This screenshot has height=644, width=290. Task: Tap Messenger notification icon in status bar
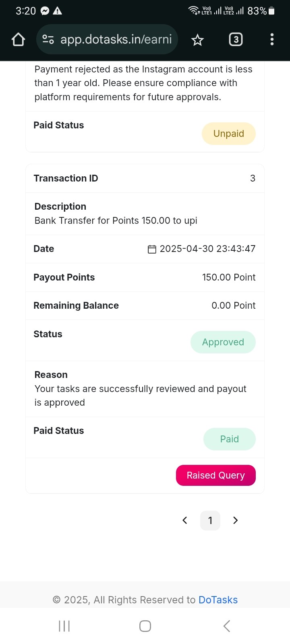click(45, 11)
